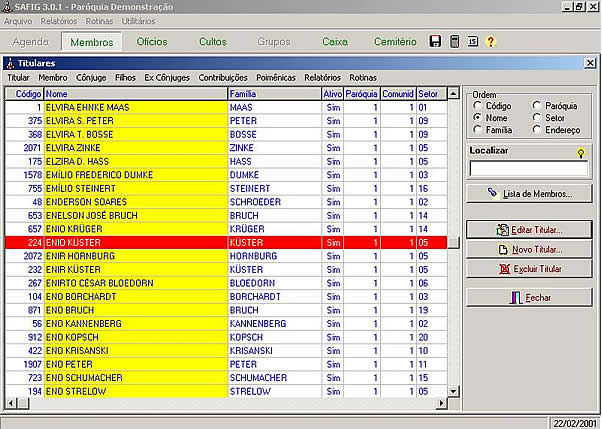Sort by the Família column header

pos(275,94)
